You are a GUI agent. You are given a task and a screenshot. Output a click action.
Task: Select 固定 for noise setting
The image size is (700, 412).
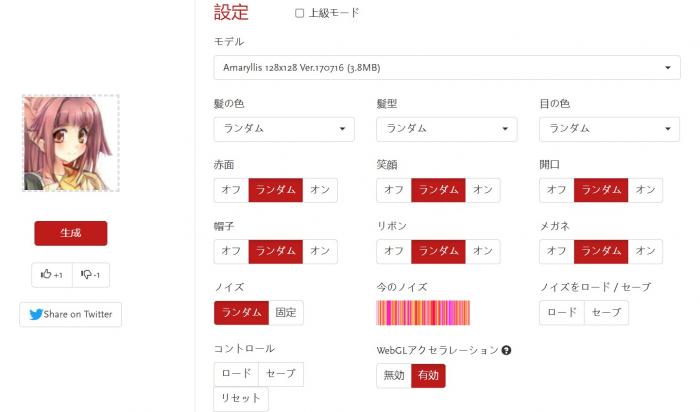[x=286, y=312]
